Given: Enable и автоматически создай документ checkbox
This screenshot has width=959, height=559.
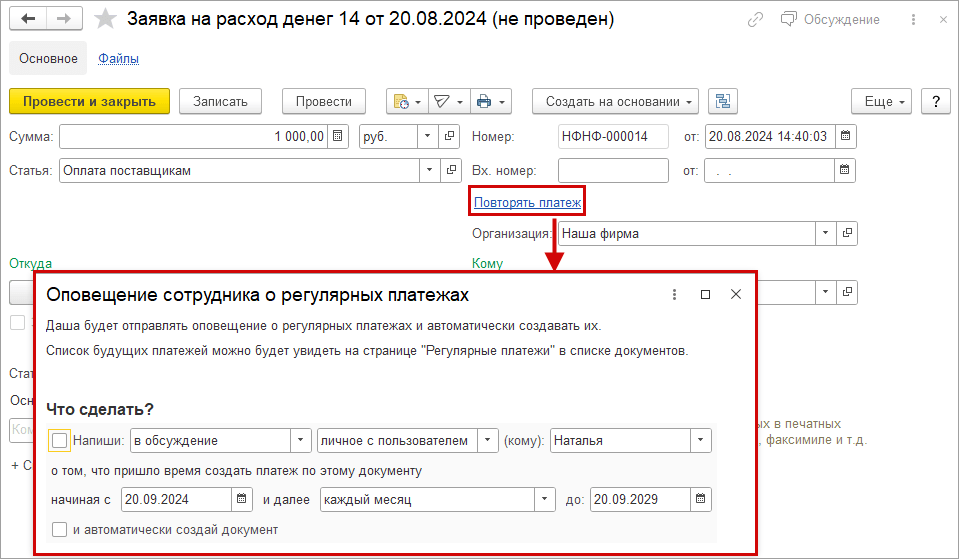Looking at the screenshot, I should point(59,530).
